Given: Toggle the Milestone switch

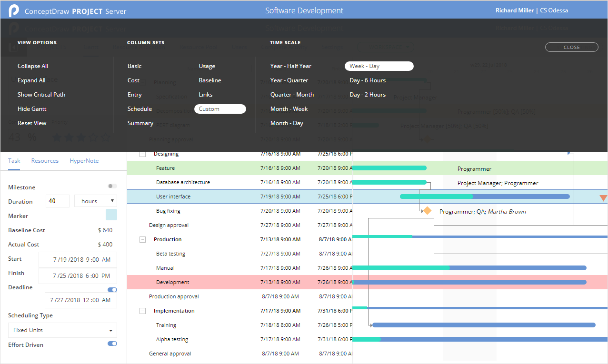Looking at the screenshot, I should 112,186.
